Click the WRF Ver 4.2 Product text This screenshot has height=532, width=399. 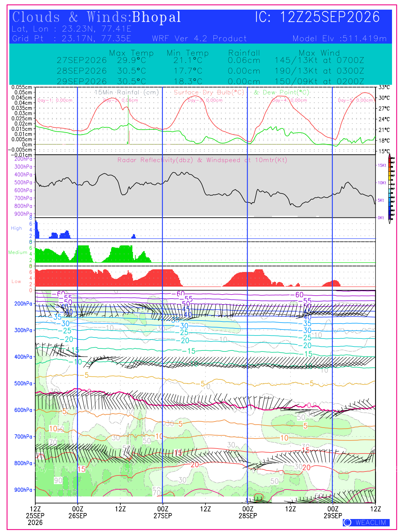pos(199,39)
